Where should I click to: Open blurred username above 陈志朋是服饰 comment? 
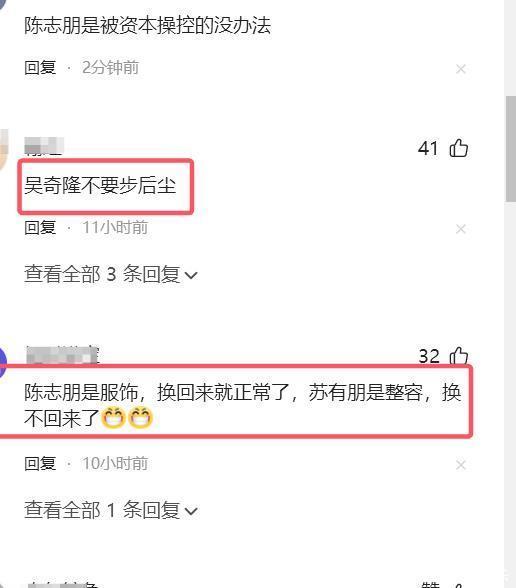tap(63, 355)
